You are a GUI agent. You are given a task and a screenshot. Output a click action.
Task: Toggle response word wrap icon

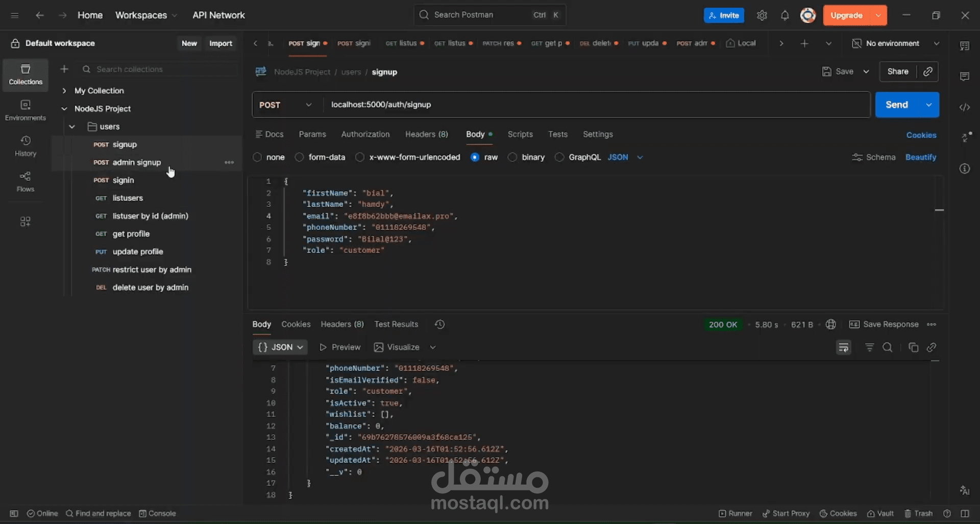(844, 347)
